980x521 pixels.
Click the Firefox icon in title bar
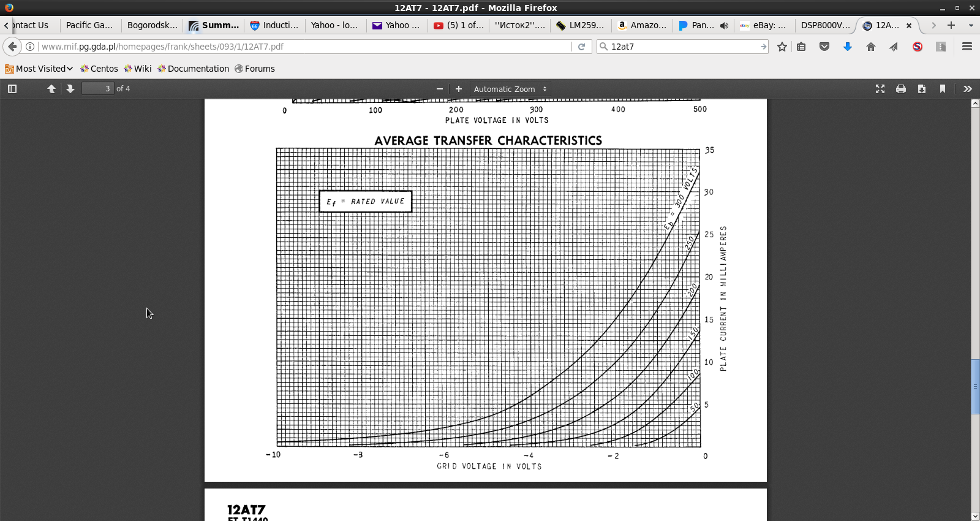[9, 7]
